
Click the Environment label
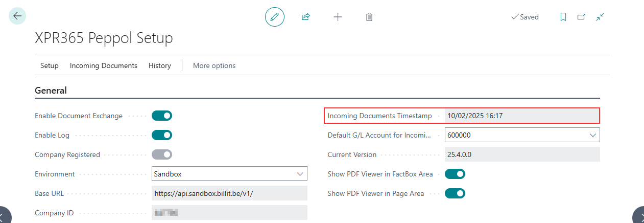click(55, 174)
